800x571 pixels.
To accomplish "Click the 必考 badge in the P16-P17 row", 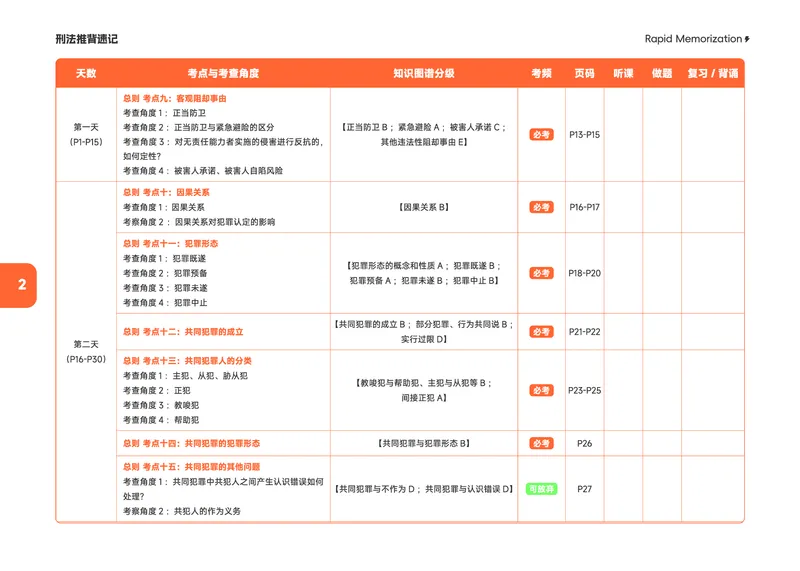I will point(541,207).
